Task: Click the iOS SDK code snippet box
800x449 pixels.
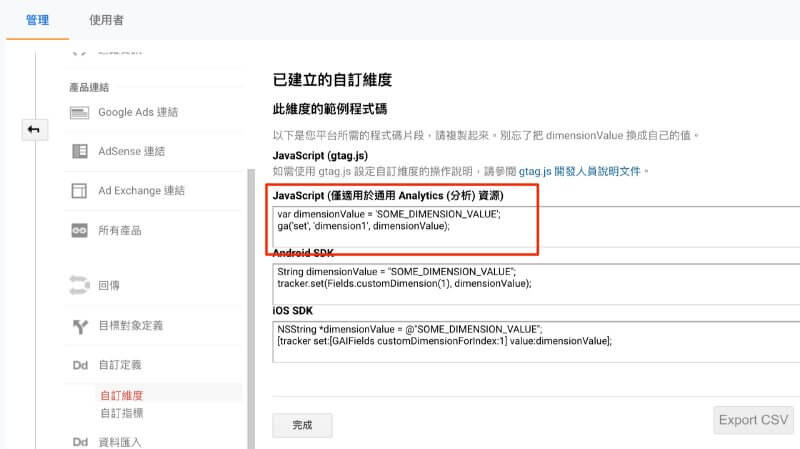Action: (x=536, y=342)
